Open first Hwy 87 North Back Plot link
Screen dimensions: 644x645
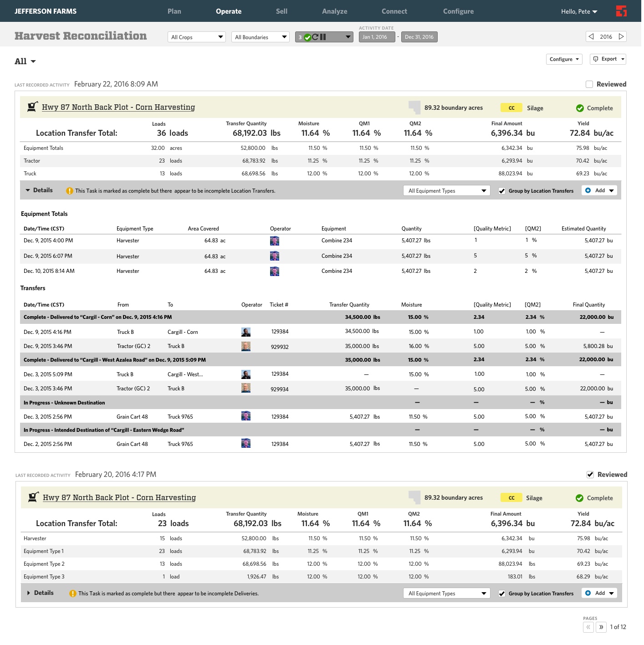pyautogui.click(x=118, y=107)
